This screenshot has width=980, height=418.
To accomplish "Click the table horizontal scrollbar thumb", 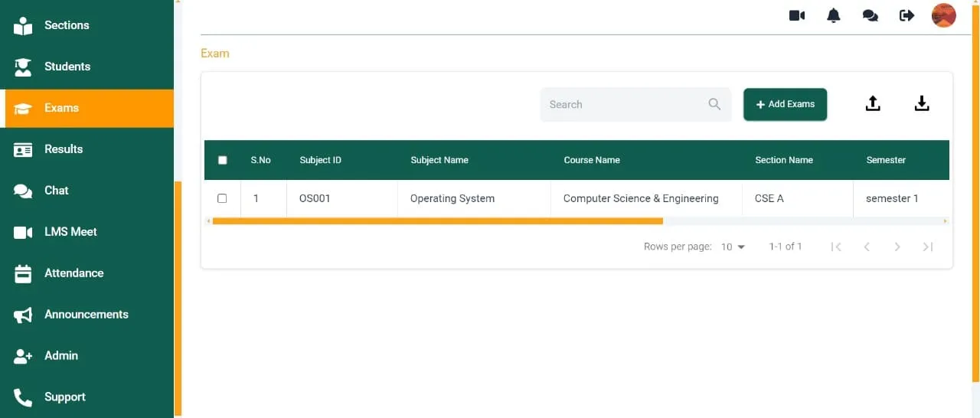I will coord(438,221).
